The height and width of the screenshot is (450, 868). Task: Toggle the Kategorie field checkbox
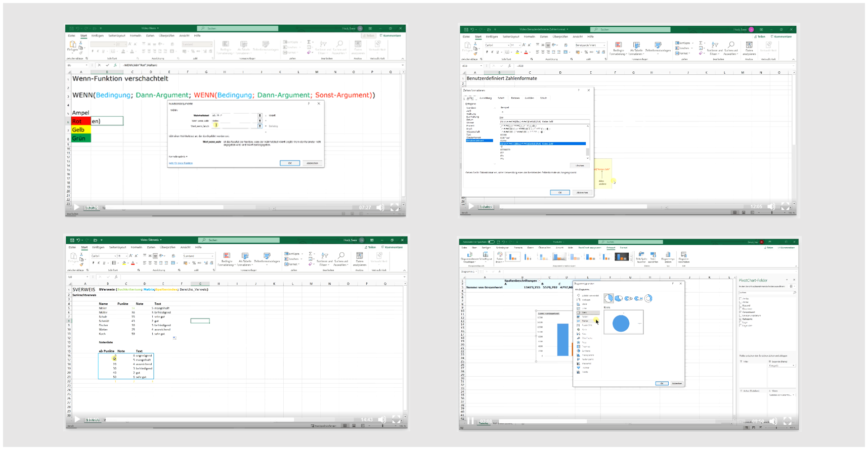741,319
